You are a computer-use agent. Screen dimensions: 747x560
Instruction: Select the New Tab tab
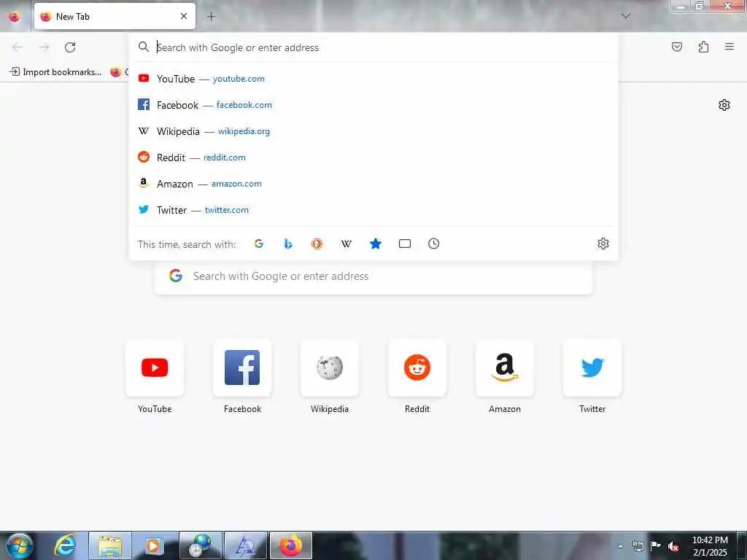click(115, 16)
